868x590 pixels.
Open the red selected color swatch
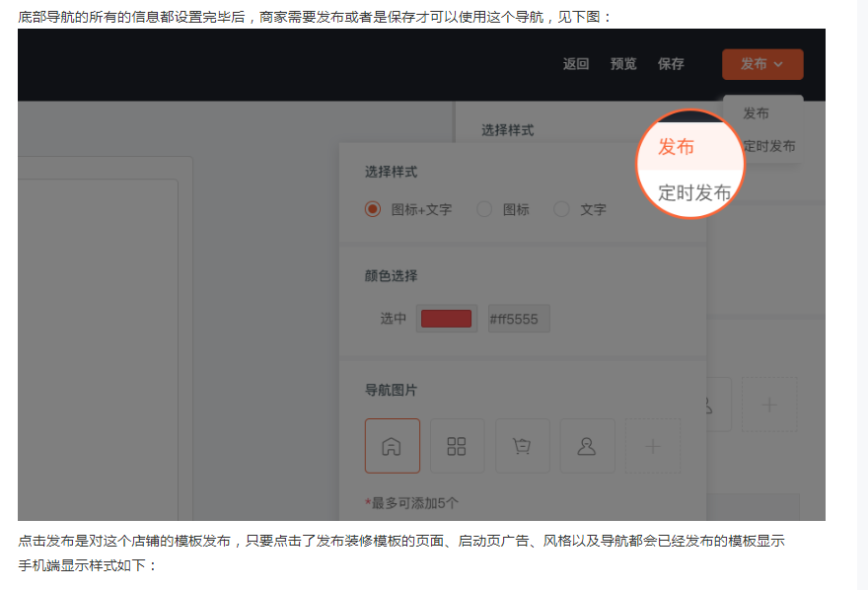pos(446,319)
